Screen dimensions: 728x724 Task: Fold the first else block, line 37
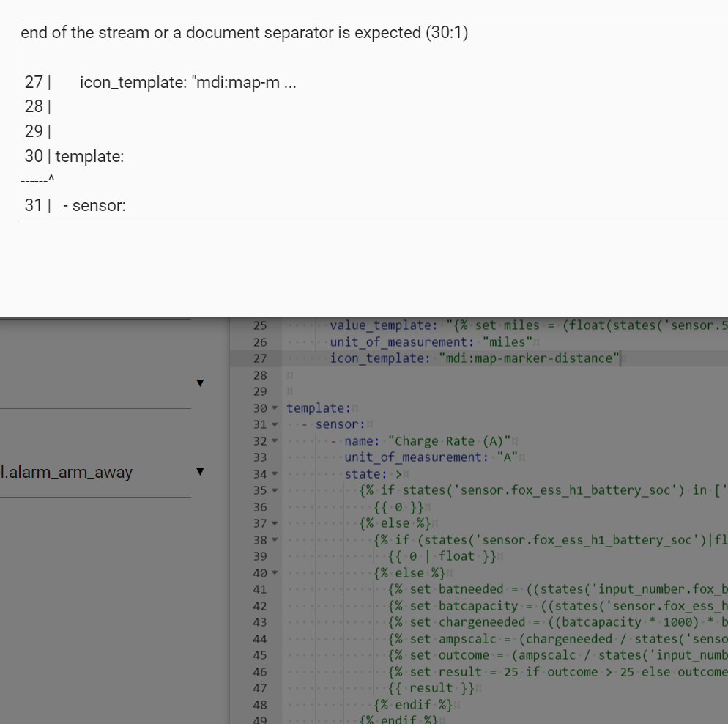pos(275,523)
